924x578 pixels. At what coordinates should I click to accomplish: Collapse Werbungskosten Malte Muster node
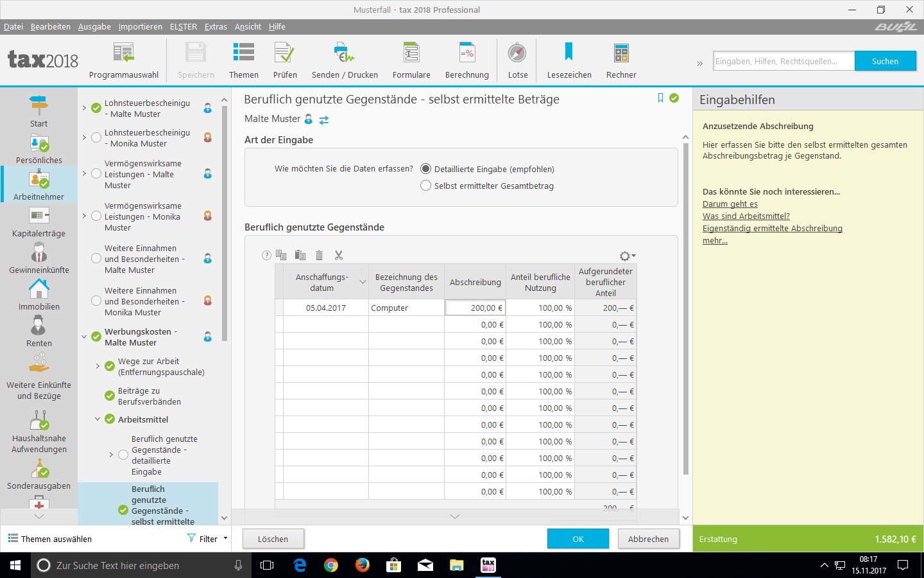(84, 337)
